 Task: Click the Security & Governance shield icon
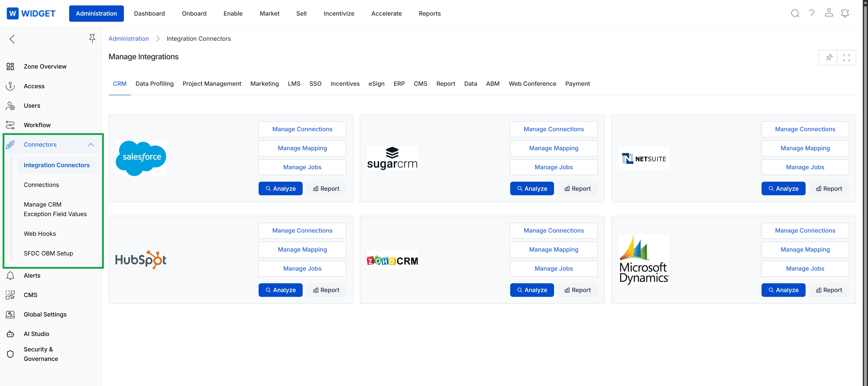(10, 354)
